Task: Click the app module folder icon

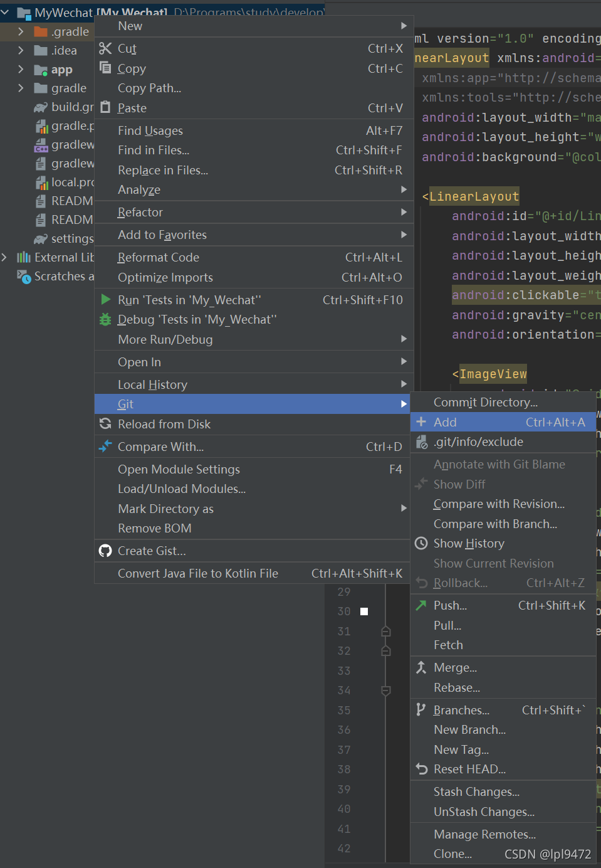Action: (41, 70)
